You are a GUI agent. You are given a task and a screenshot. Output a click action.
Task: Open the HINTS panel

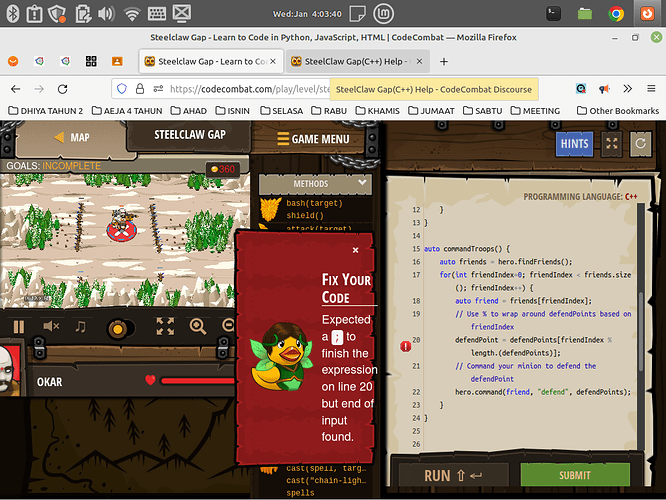574,144
